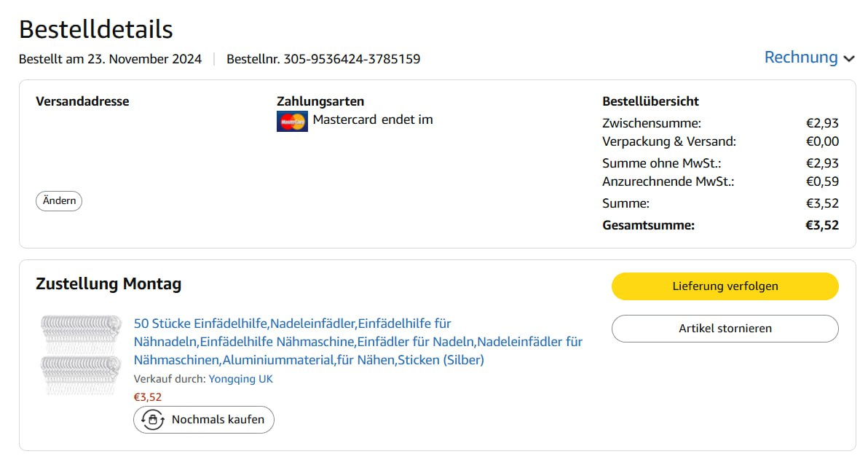Screen dimensions: 868x470
Task: Click the Zahlungsarten section heading
Action: 320,101
